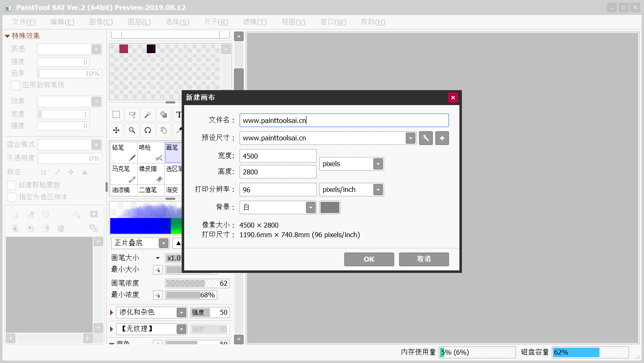The height and width of the screenshot is (363, 644).
Task: Choose the 铅笔 pencil brush
Action: (x=124, y=152)
